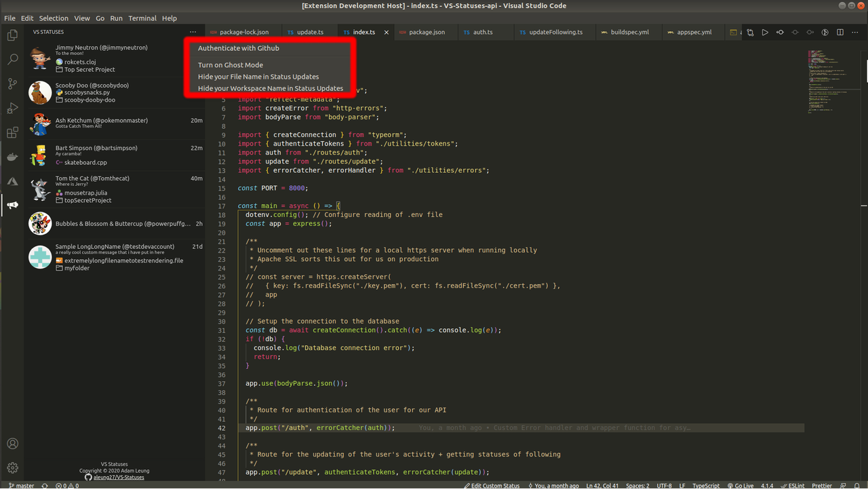Switch to the buildspec.yml tab
The height and width of the screenshot is (489, 868).
pyautogui.click(x=629, y=32)
